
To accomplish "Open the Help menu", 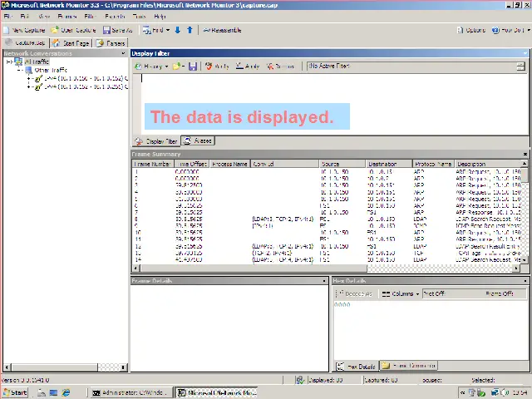I will coord(160,17).
